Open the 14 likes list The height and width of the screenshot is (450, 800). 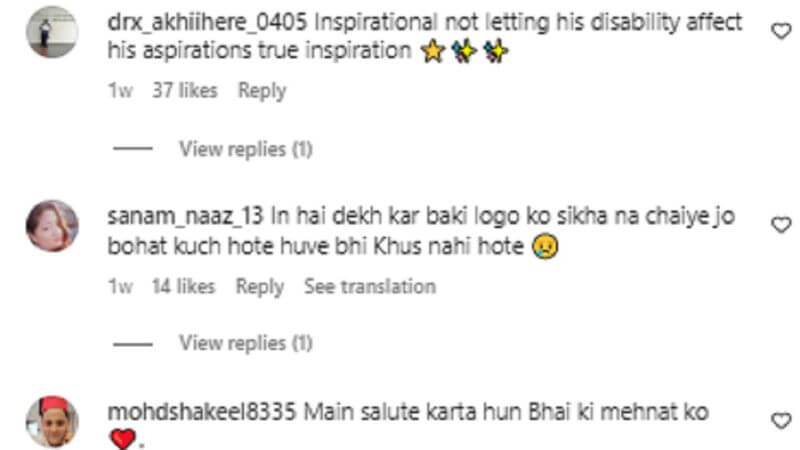tap(184, 286)
